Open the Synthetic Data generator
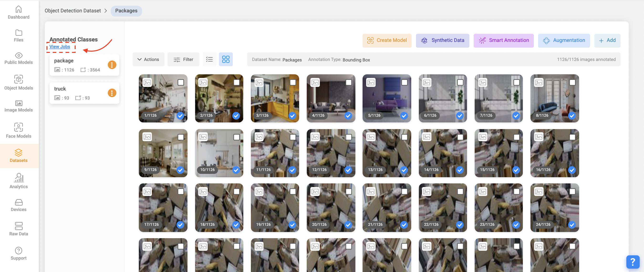644x272 pixels. [x=442, y=40]
